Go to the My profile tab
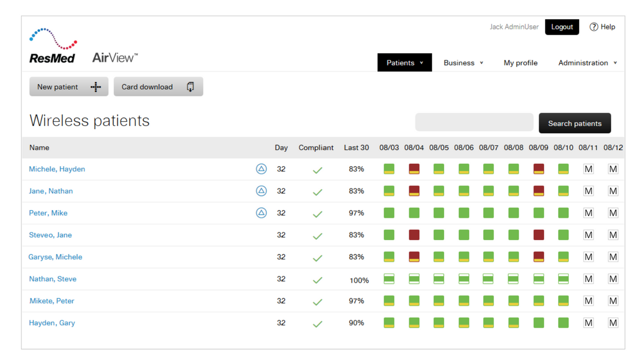The height and width of the screenshot is (361, 644). point(521,63)
